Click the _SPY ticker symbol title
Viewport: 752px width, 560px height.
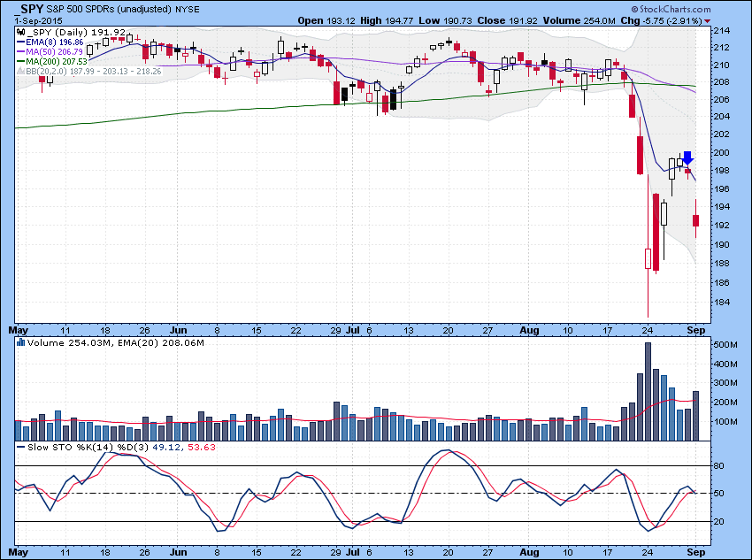(x=30, y=9)
